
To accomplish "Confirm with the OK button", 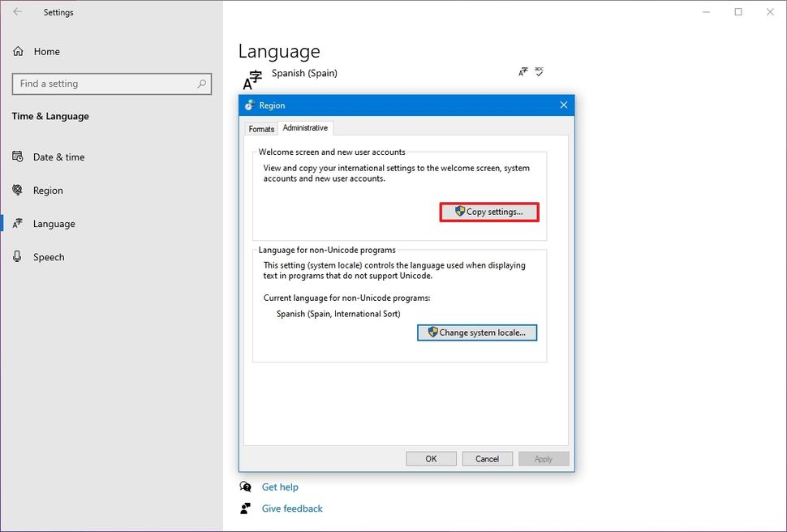I will (431, 458).
